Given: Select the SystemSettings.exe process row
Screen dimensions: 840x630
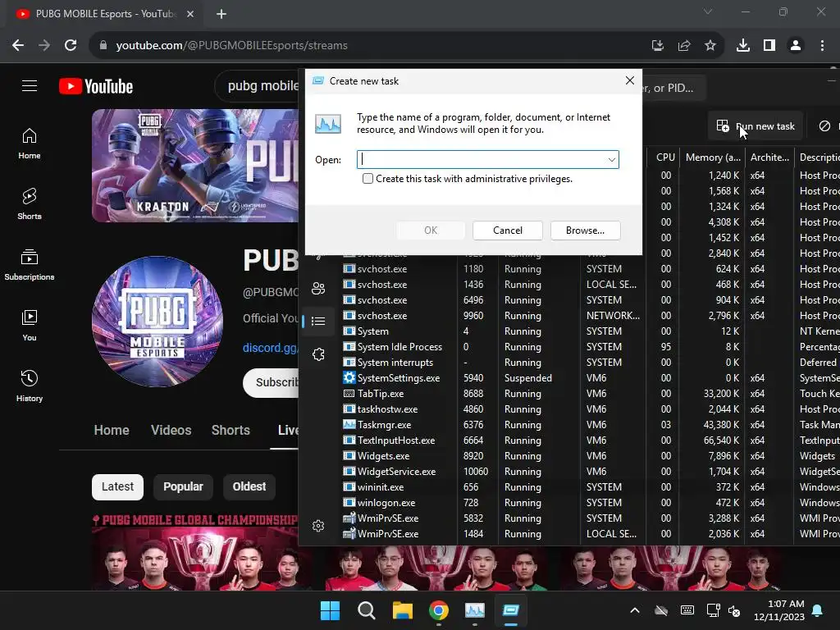Looking at the screenshot, I should click(589, 378).
